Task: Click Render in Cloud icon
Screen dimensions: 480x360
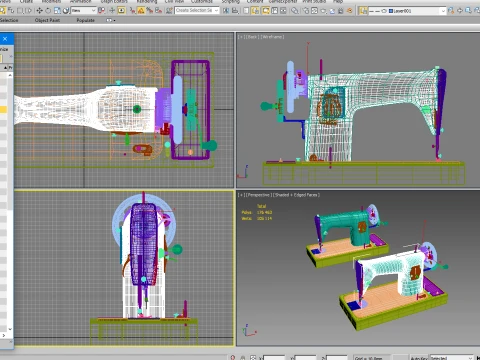Action: 332,11
